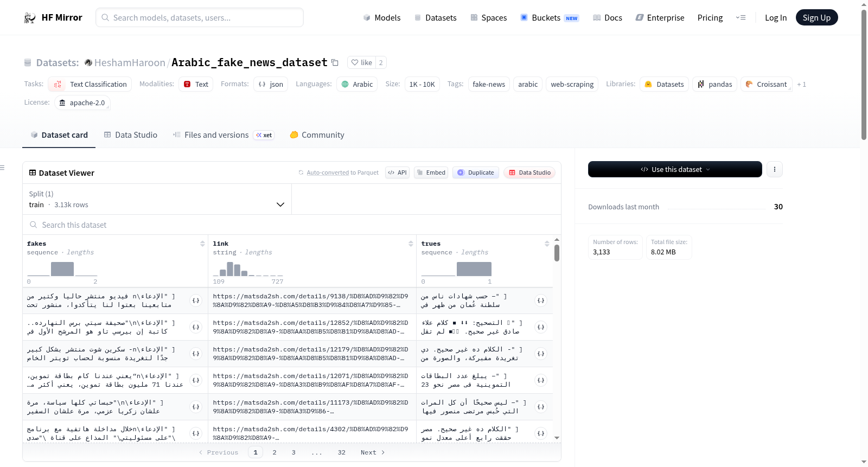The height and width of the screenshot is (467, 868).
Task: Expand the Split train dropdown
Action: [x=157, y=199]
